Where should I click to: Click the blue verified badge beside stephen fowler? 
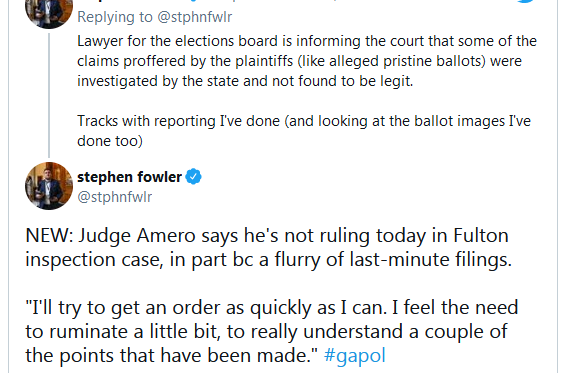(x=193, y=177)
